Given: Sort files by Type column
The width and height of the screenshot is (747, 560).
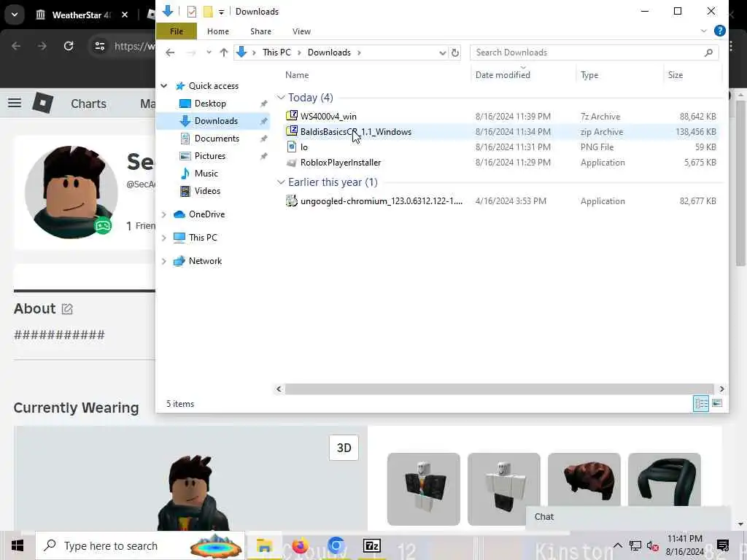Looking at the screenshot, I should (x=589, y=75).
